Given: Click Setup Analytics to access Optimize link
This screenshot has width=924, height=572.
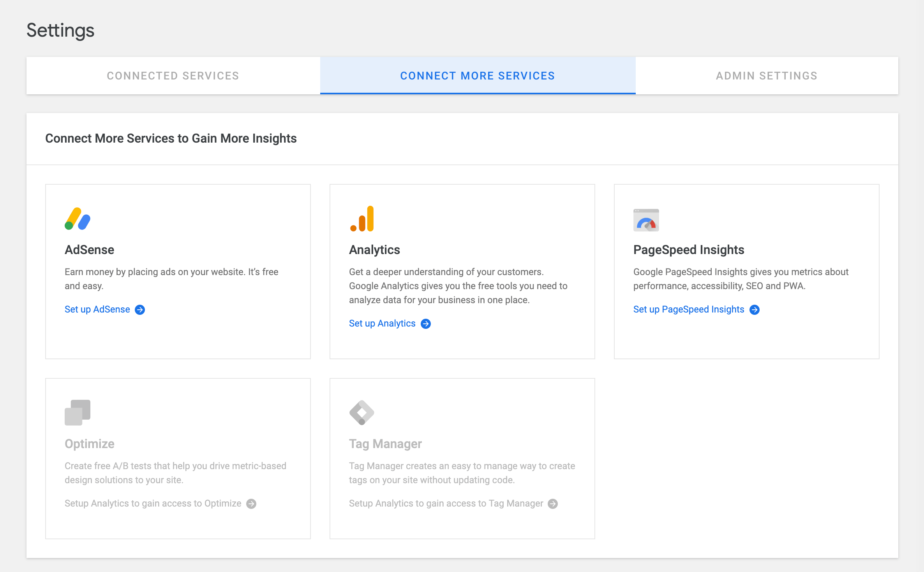Looking at the screenshot, I should coord(153,503).
